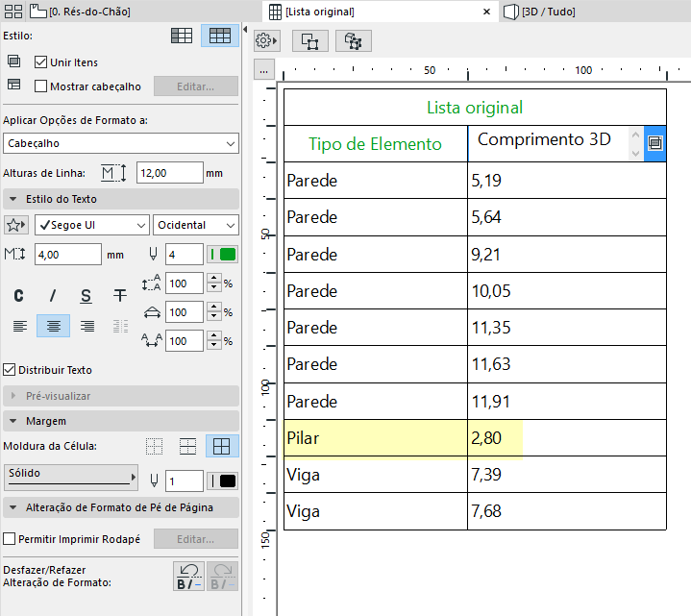Select the first table style icon
Screen dimensions: 691x616
pos(182,36)
